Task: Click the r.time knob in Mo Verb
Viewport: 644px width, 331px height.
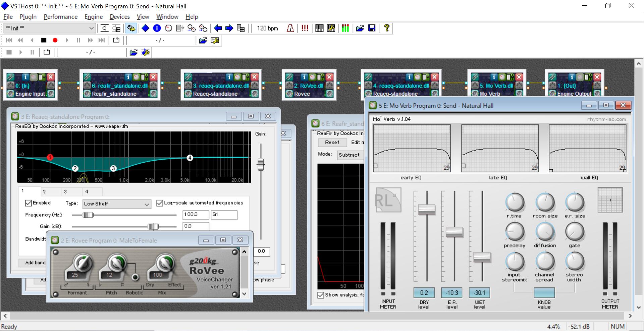Action: coord(515,202)
